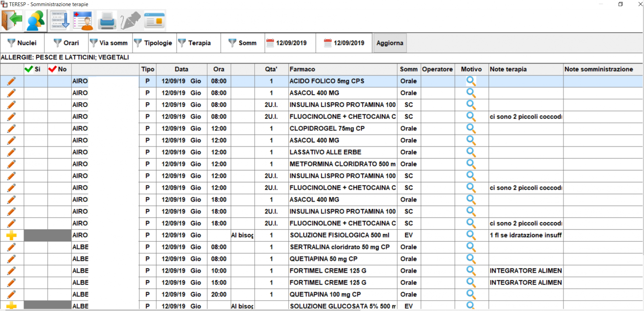Click pencil icon for ACIDO FOLICO row
This screenshot has width=644, height=311.
click(x=11, y=81)
